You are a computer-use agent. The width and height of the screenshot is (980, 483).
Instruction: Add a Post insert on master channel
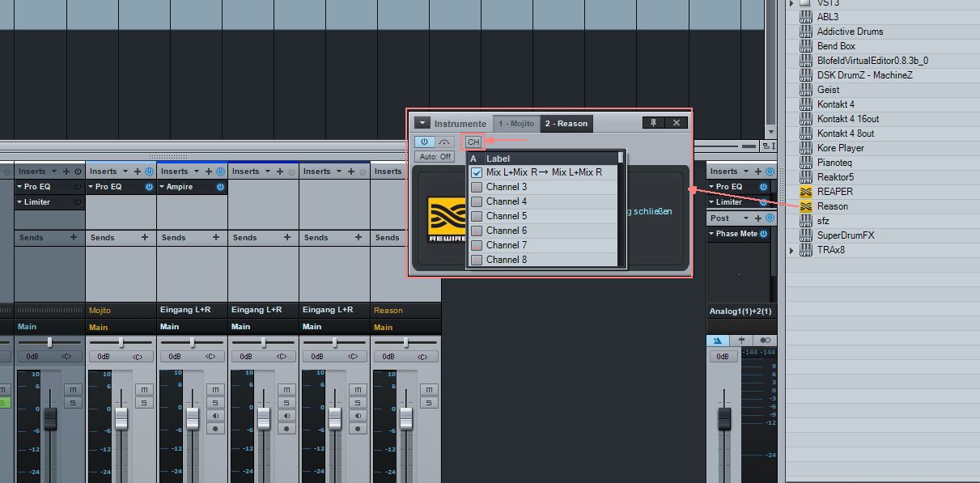[x=759, y=218]
